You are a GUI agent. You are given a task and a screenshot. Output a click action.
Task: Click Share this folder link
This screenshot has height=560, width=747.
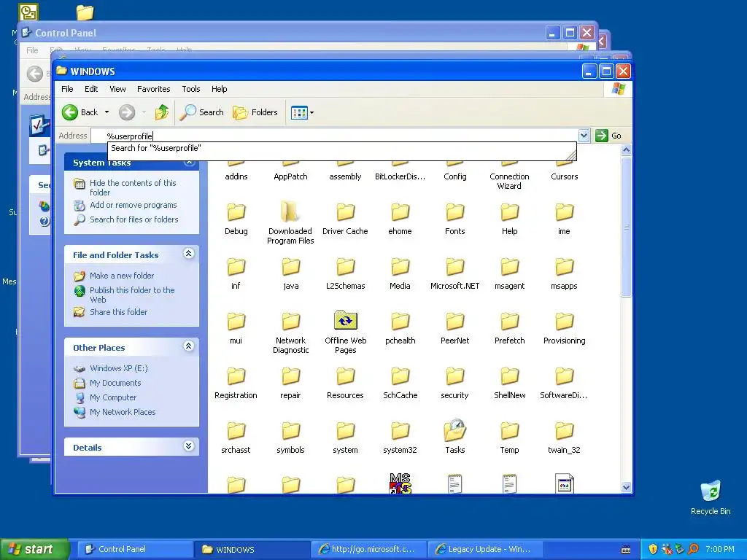pyautogui.click(x=119, y=312)
